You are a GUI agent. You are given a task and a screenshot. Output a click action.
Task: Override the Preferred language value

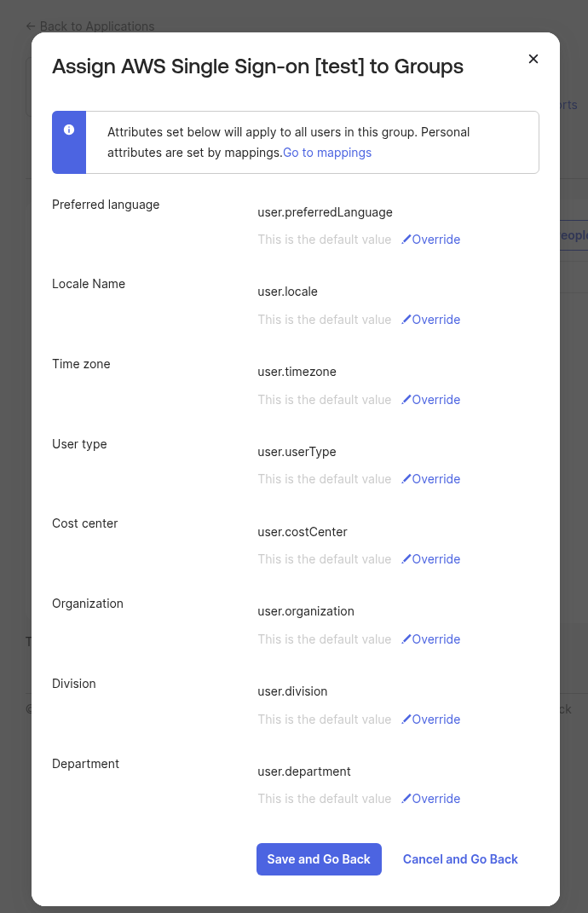click(x=435, y=240)
